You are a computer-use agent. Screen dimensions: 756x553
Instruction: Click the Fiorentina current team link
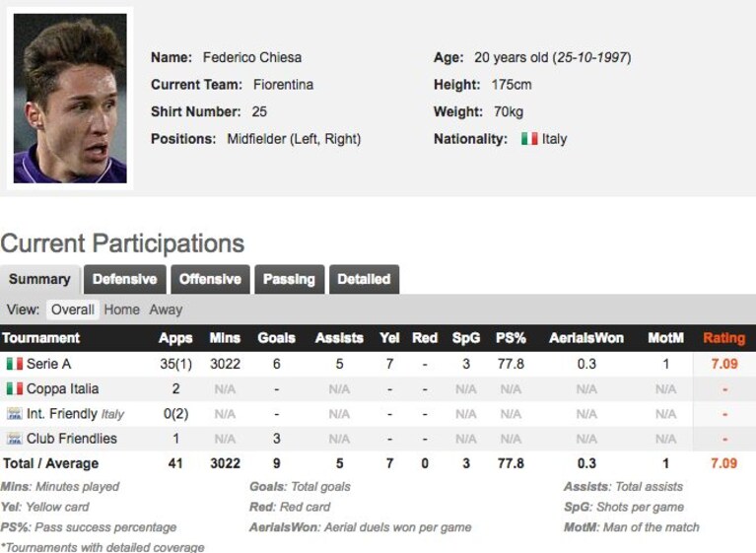click(x=284, y=85)
